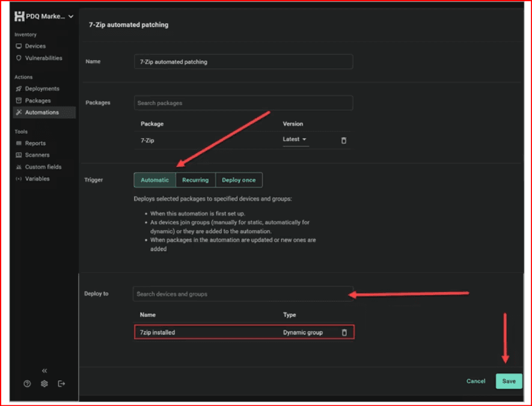532x406 pixels.
Task: Click the Dynamic group type text
Action: tap(302, 333)
